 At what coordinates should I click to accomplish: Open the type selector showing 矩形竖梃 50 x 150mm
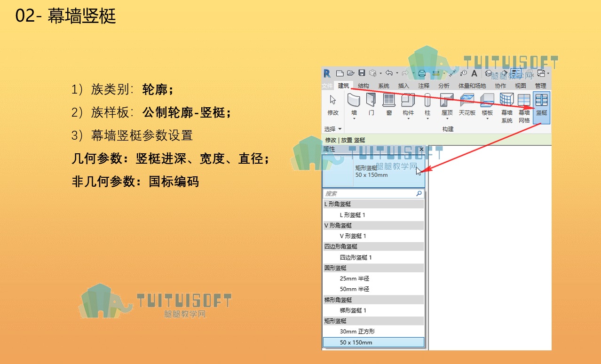pyautogui.click(x=374, y=171)
